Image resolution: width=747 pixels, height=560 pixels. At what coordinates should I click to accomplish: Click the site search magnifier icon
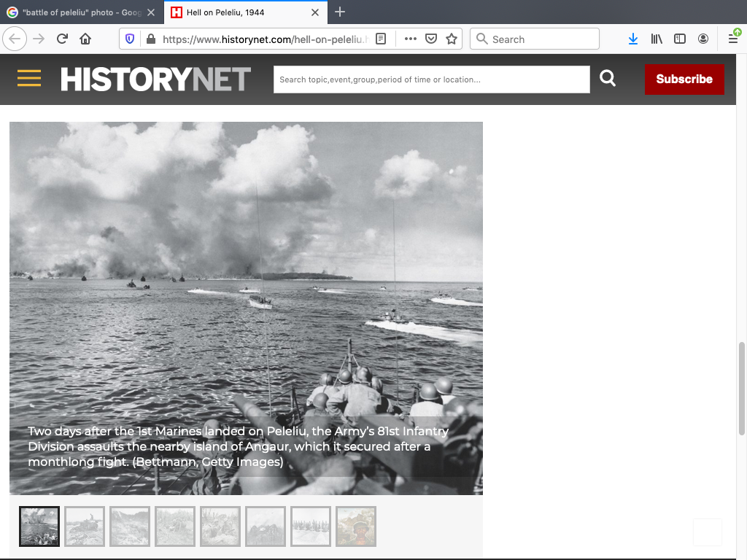click(x=608, y=79)
